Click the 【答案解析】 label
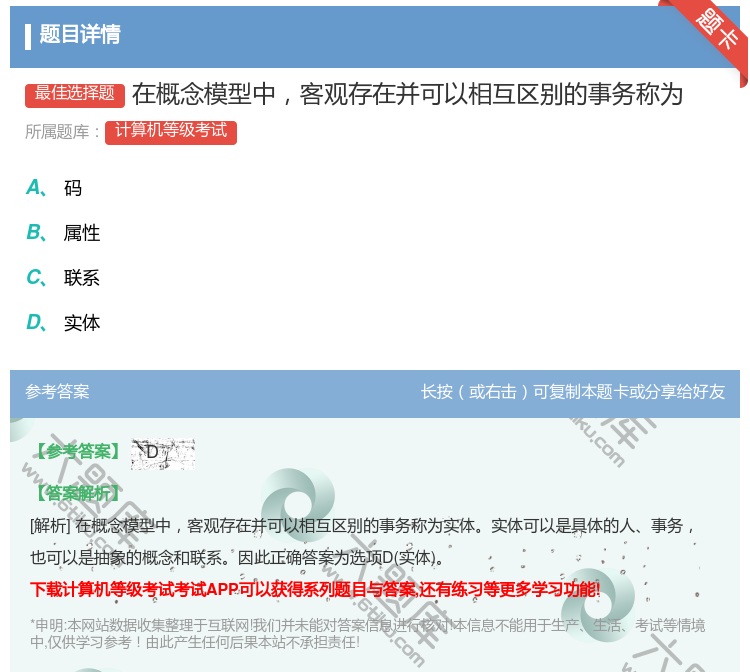 (78, 492)
